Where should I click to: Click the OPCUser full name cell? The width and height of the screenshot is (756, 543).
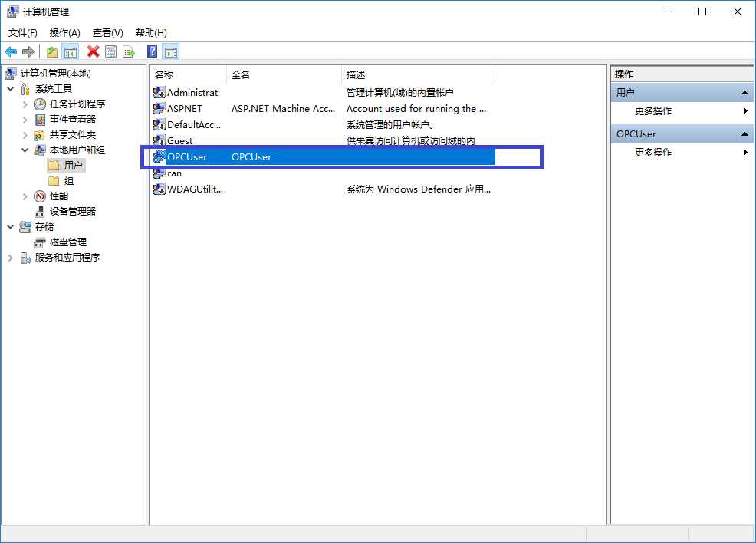point(251,156)
